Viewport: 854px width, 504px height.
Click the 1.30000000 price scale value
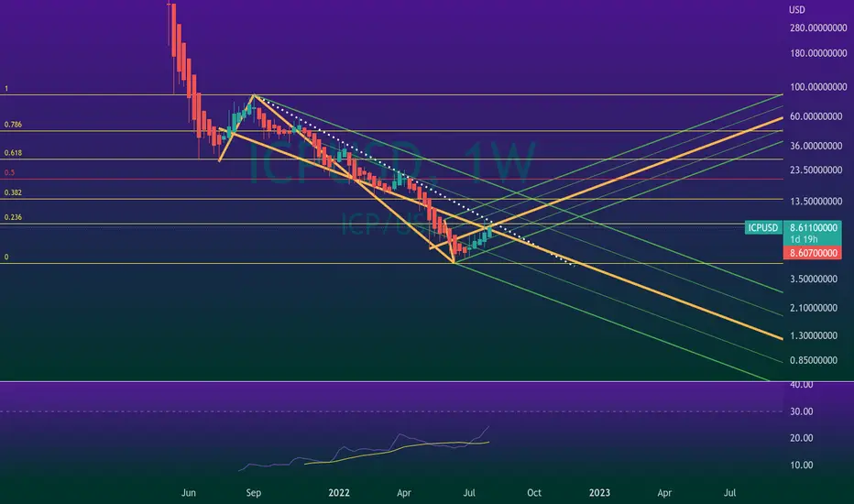coord(814,335)
